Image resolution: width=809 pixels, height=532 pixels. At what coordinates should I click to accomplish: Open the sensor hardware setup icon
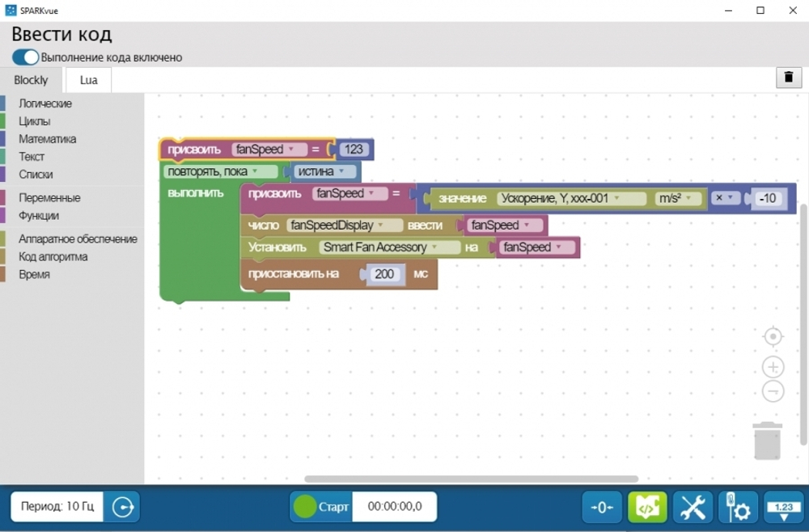pyautogui.click(x=738, y=508)
